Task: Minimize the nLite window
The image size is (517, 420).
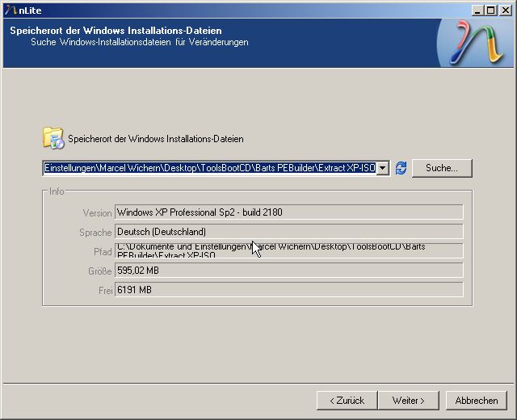Action: point(477,10)
